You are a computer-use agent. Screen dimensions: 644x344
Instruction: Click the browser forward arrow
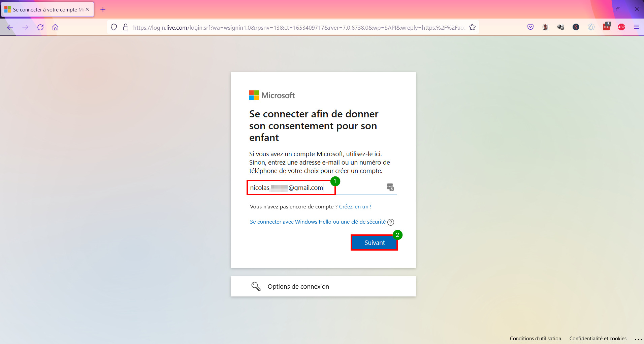click(x=25, y=27)
